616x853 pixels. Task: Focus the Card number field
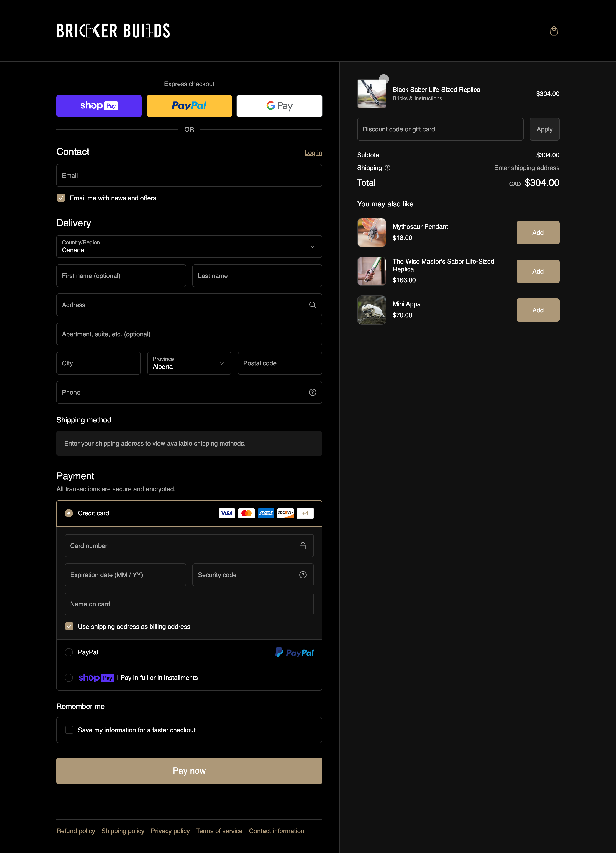(x=189, y=546)
